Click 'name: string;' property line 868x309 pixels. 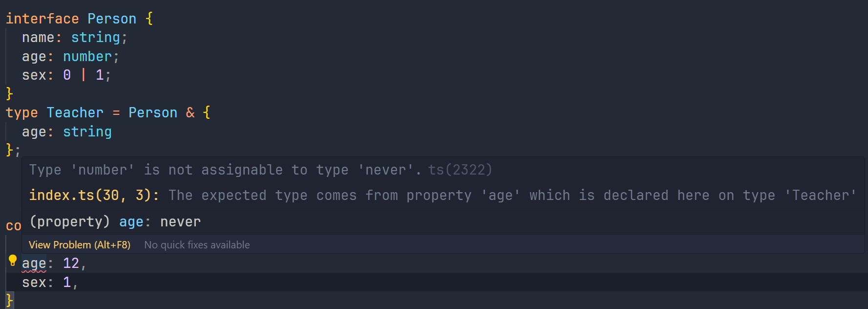(x=75, y=38)
